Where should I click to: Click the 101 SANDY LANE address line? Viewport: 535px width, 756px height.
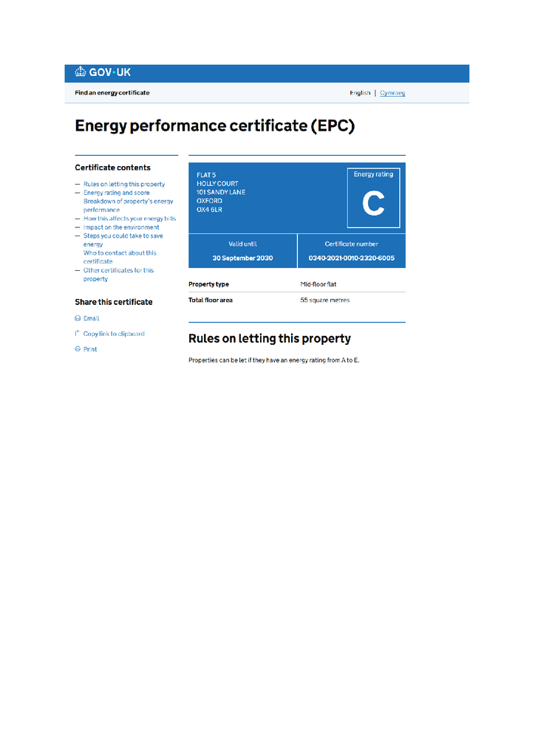pos(220,193)
